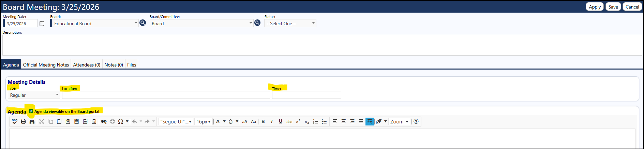
Task: Insert bulleted list
Action: (x=324, y=121)
